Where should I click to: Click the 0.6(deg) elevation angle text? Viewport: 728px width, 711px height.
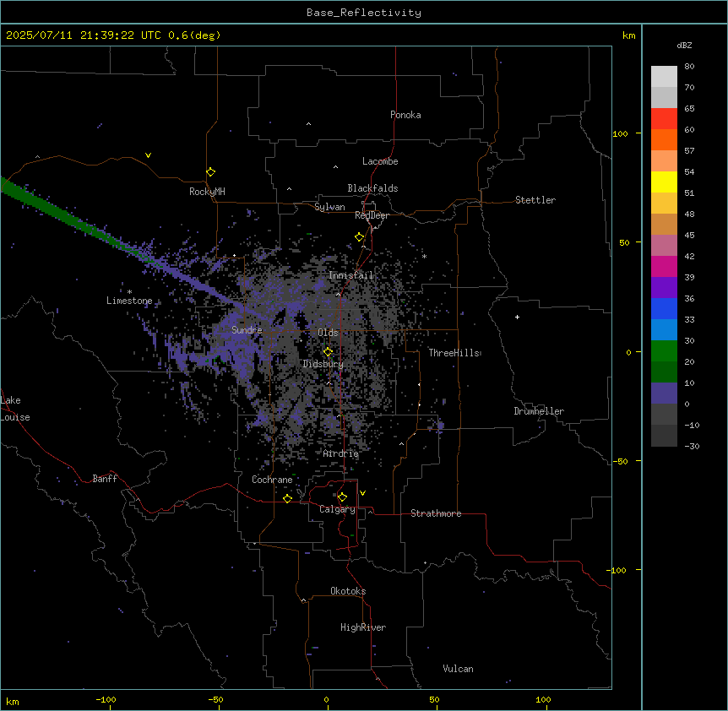coord(194,35)
